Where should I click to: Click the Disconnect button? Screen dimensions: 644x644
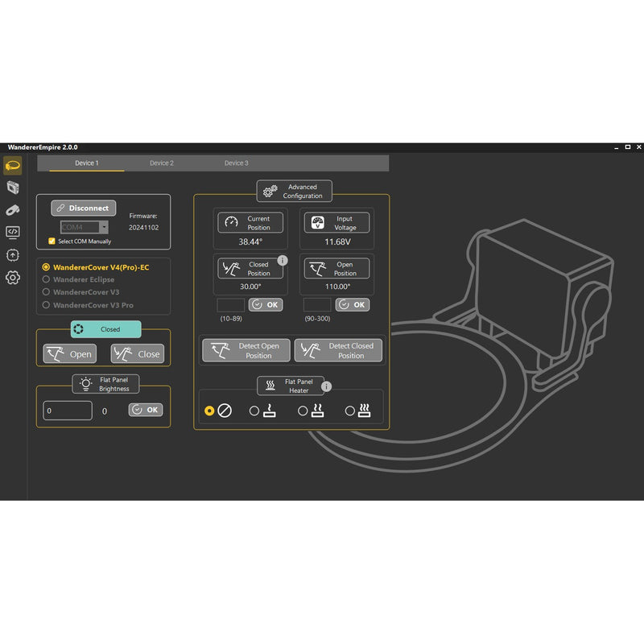click(x=84, y=208)
